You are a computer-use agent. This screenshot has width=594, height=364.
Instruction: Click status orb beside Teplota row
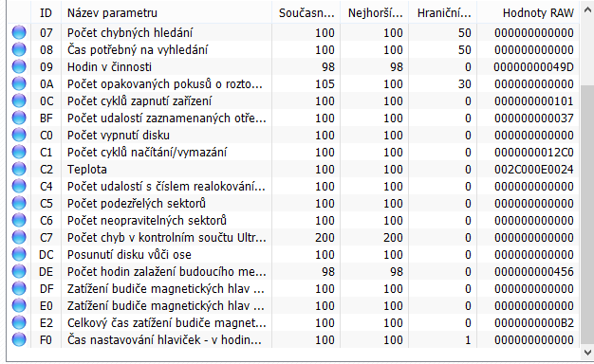click(x=19, y=169)
